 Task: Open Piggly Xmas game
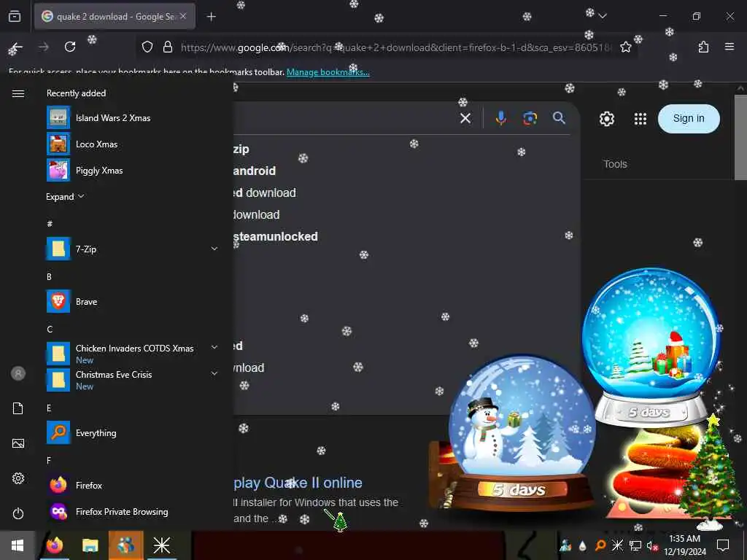coord(132,170)
